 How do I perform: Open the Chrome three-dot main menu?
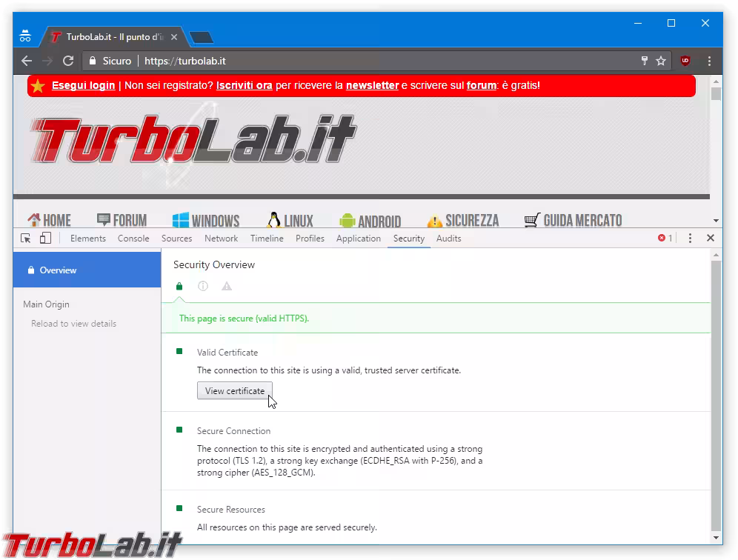click(x=709, y=61)
